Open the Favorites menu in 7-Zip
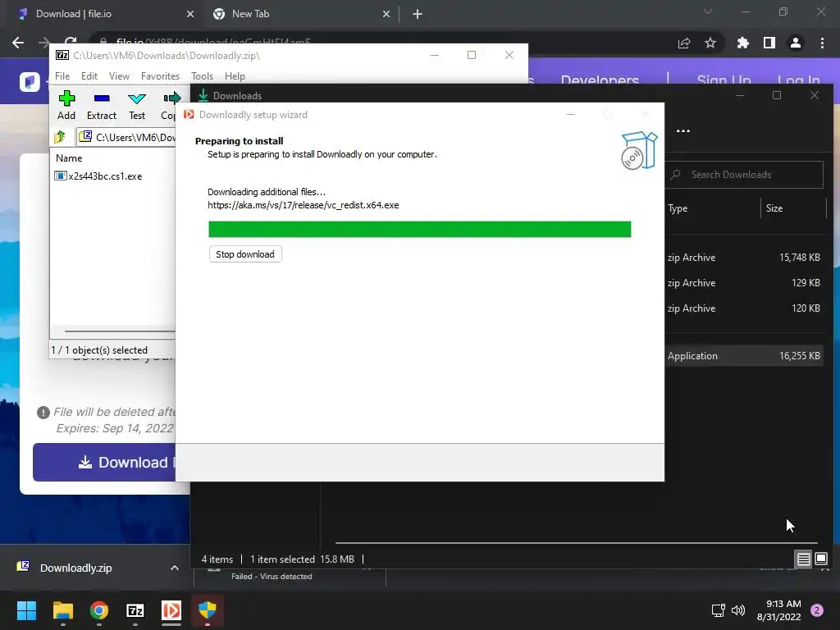This screenshot has height=630, width=840. 160,76
